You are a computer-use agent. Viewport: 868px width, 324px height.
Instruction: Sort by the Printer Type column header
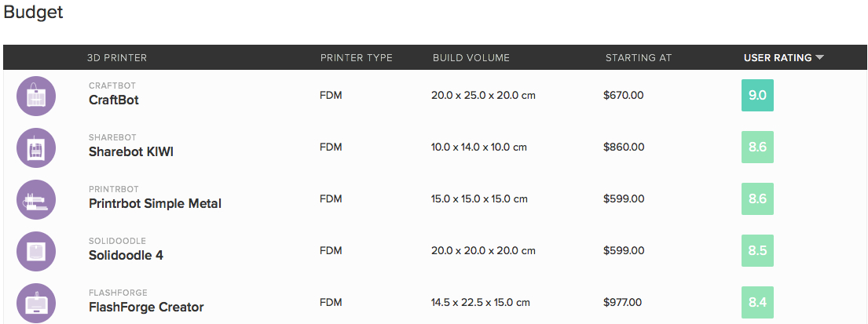pos(356,57)
